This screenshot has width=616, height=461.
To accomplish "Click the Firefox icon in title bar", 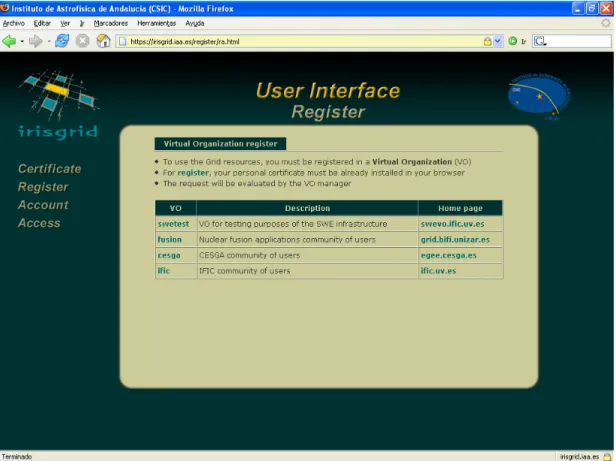I will [5, 8].
